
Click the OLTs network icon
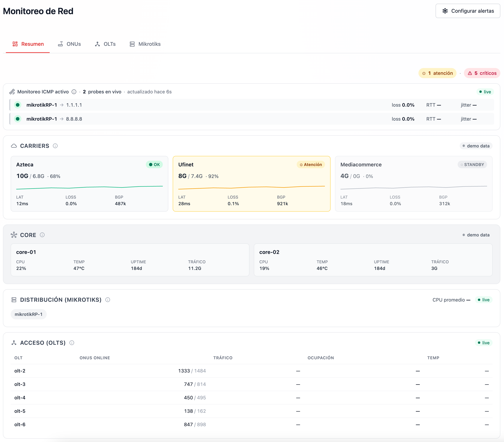[97, 44]
